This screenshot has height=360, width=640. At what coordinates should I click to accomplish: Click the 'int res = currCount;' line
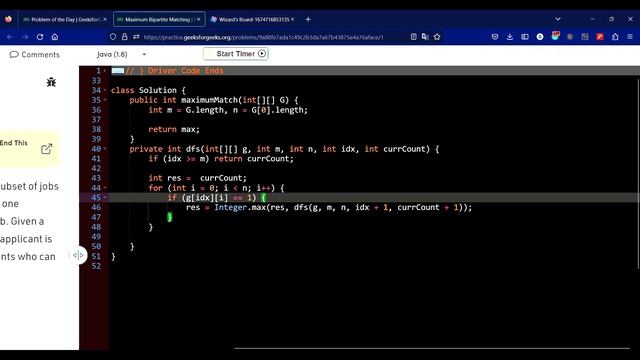pos(198,178)
